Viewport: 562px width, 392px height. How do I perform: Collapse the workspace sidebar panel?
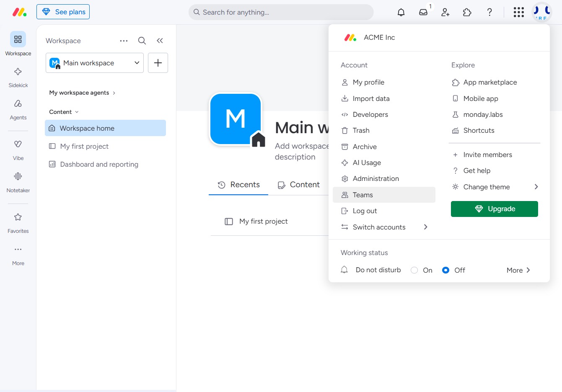coord(160,41)
